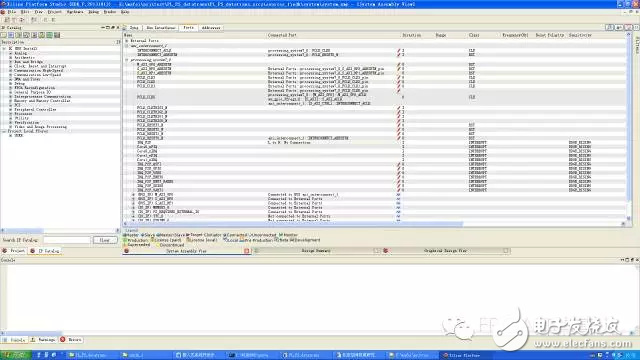Expand the Debug category

[10, 84]
